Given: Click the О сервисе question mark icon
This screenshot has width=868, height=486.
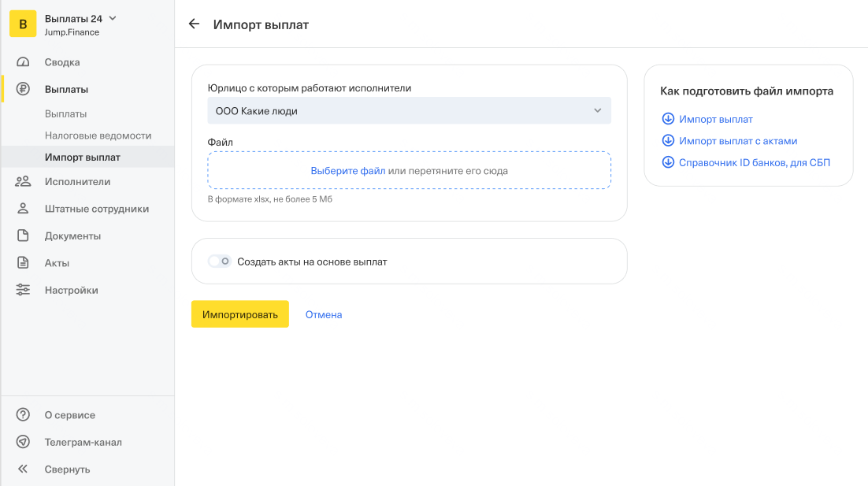Looking at the screenshot, I should [x=23, y=415].
